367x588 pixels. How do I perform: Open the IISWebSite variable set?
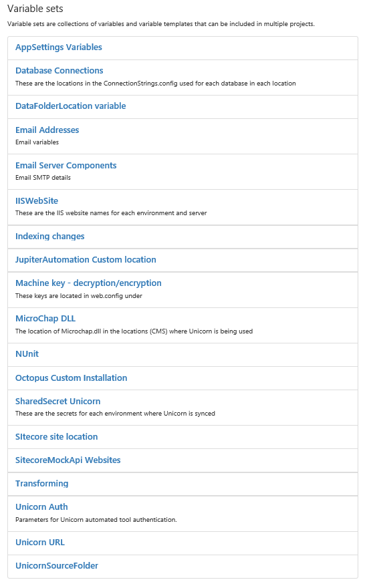(37, 200)
